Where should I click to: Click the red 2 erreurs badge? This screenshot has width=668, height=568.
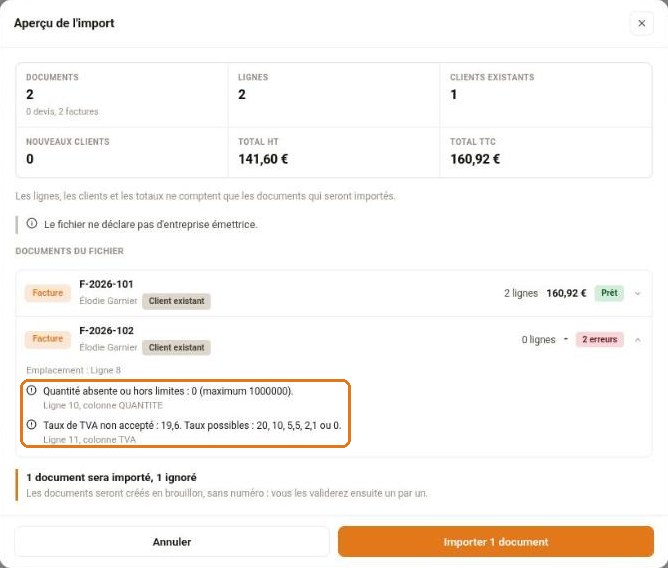[x=599, y=339]
